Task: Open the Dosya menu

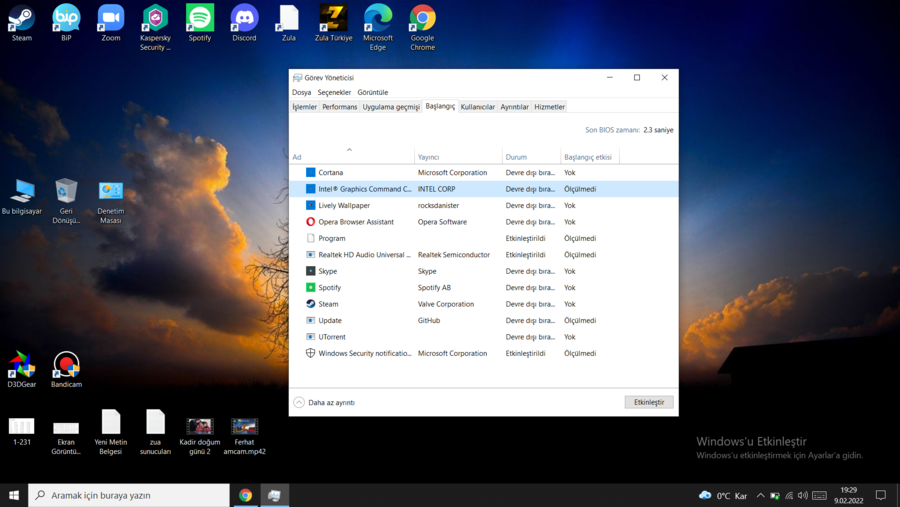Action: coord(301,92)
